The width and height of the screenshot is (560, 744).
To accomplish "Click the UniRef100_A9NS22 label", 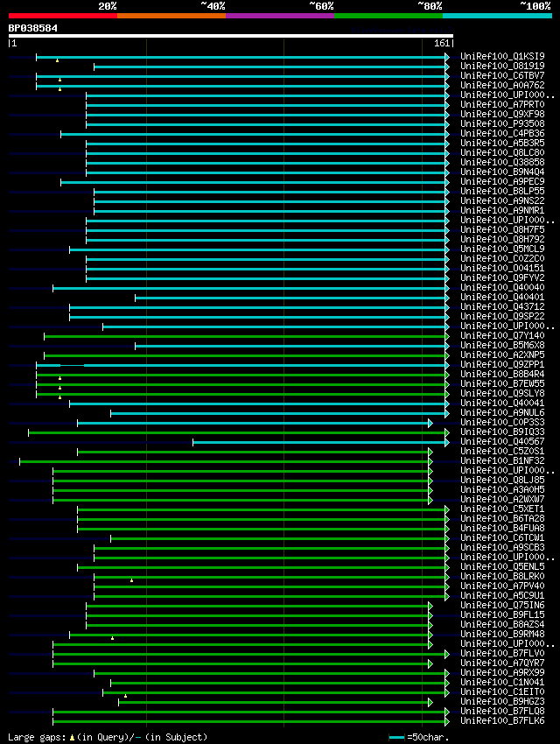I will point(502,200).
